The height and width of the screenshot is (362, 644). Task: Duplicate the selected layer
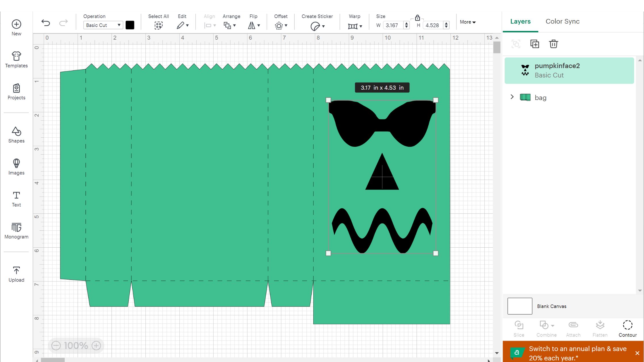pyautogui.click(x=534, y=44)
